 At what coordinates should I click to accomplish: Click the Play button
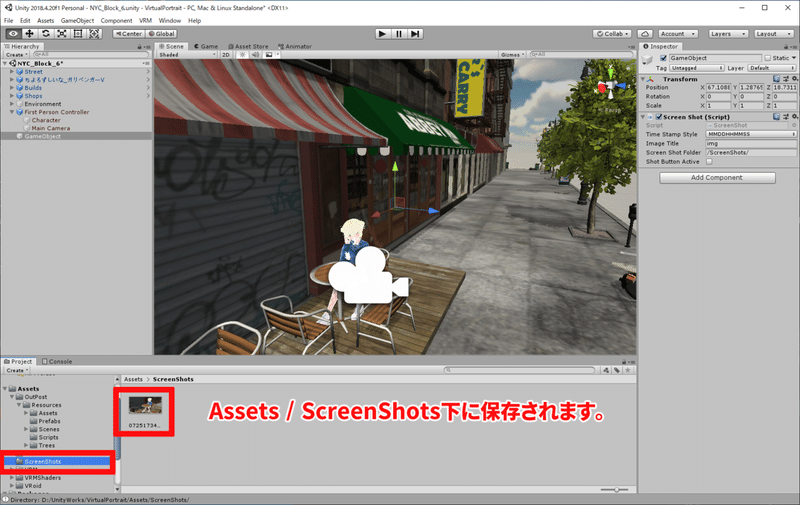[x=382, y=34]
